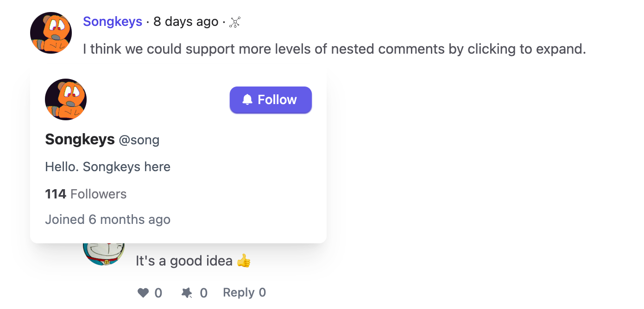Click the "8 days ago" timestamp
Image resolution: width=644 pixels, height=309 pixels.
tap(186, 22)
